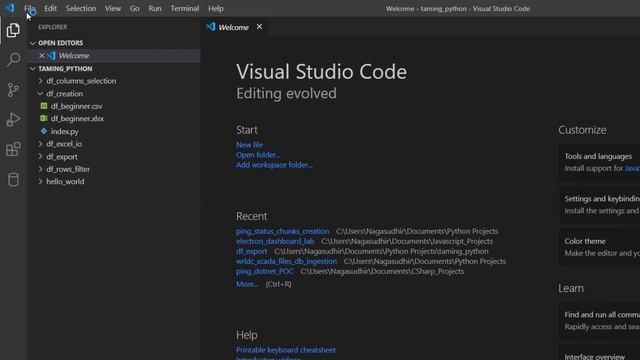
Task: Close Welcome in Open Editors list
Action: [42, 56]
